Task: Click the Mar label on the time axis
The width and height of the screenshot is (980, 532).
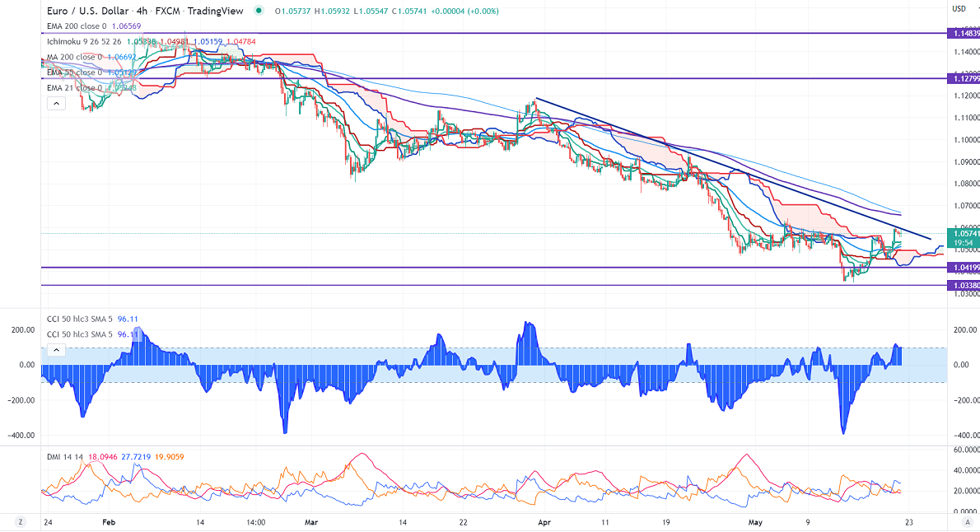Action: [311, 522]
